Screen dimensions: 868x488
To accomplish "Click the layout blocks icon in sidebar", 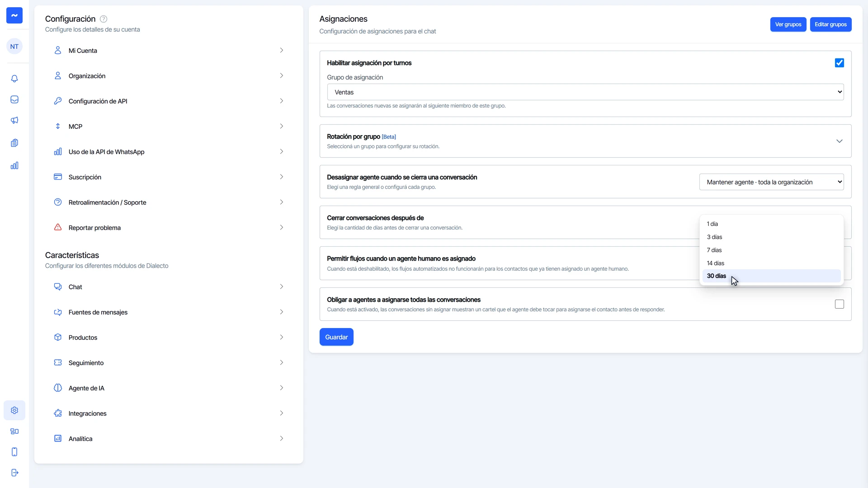I will click(14, 431).
